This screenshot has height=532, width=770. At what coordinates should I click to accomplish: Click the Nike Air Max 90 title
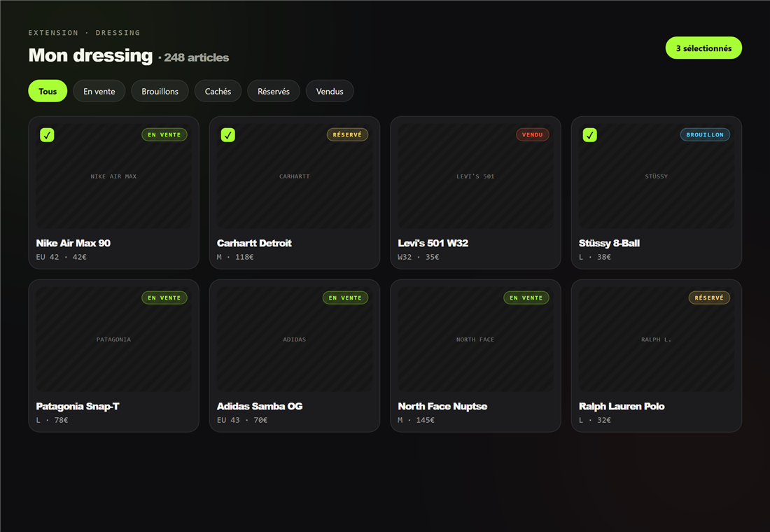point(73,243)
